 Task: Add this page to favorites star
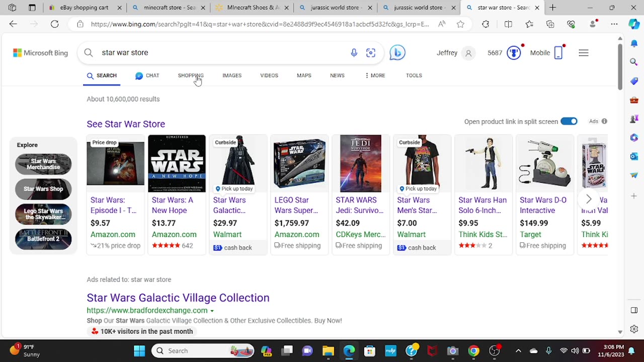[x=460, y=24]
